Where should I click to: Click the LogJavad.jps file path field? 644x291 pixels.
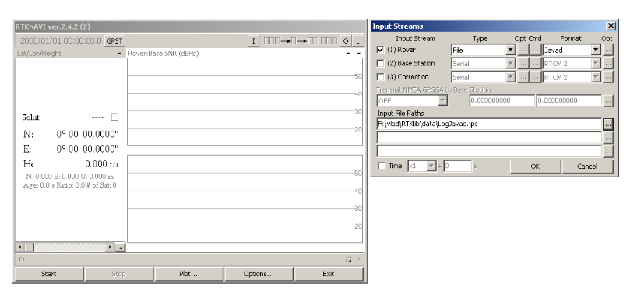[489, 124]
